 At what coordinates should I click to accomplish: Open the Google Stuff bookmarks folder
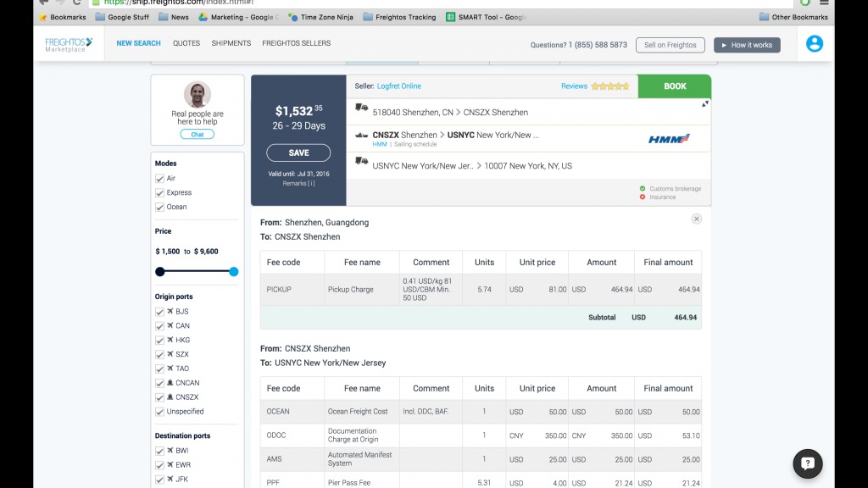click(122, 17)
